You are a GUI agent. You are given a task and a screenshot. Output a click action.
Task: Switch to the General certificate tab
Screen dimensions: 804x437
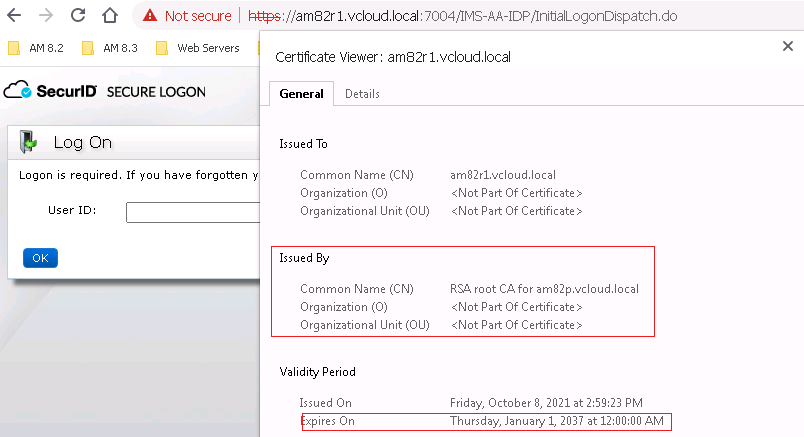[x=302, y=94]
